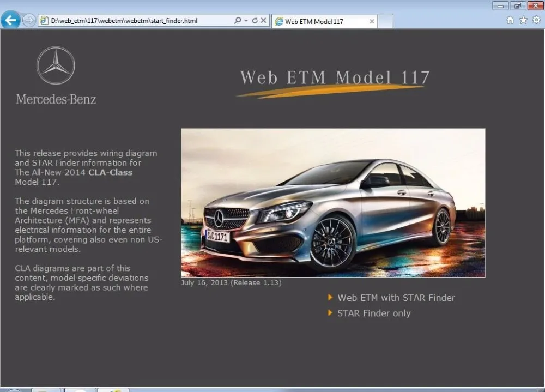Open the address bar dropdown arrow
545x392 pixels.
pos(246,21)
